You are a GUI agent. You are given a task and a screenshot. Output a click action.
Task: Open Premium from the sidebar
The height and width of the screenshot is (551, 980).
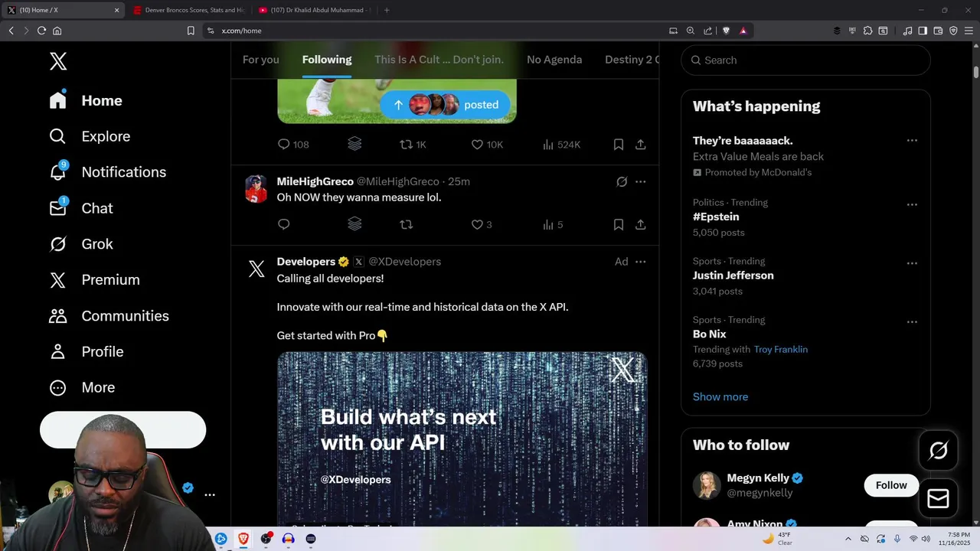tap(94, 280)
